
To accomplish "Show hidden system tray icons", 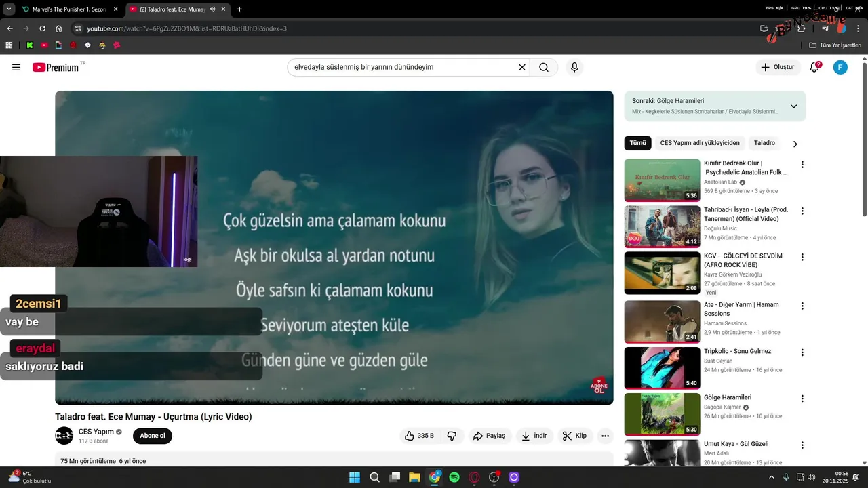I will (x=772, y=477).
